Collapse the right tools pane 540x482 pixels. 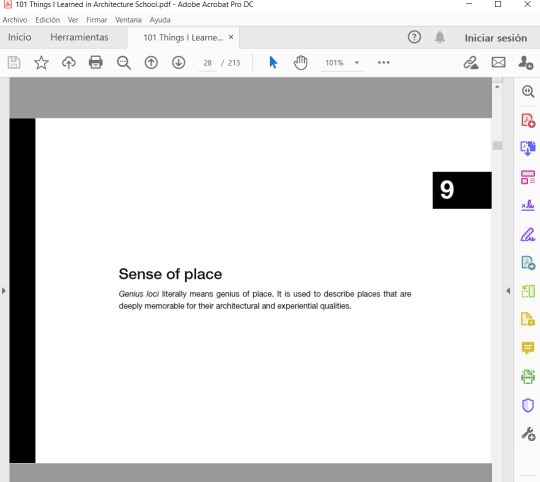508,291
